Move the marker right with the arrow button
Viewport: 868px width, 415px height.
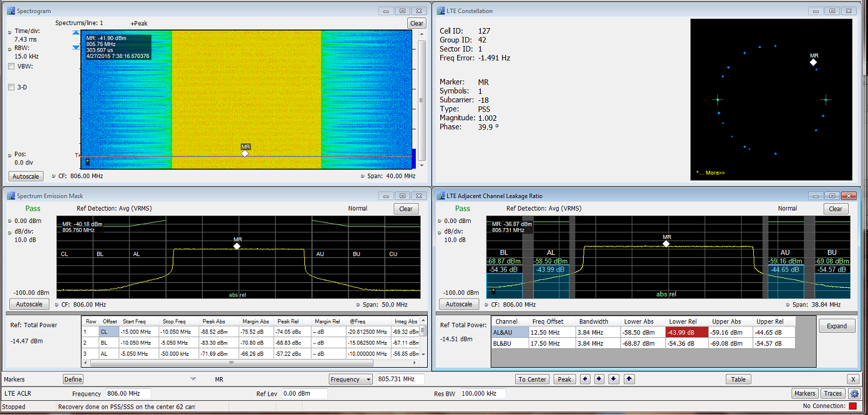[599, 379]
